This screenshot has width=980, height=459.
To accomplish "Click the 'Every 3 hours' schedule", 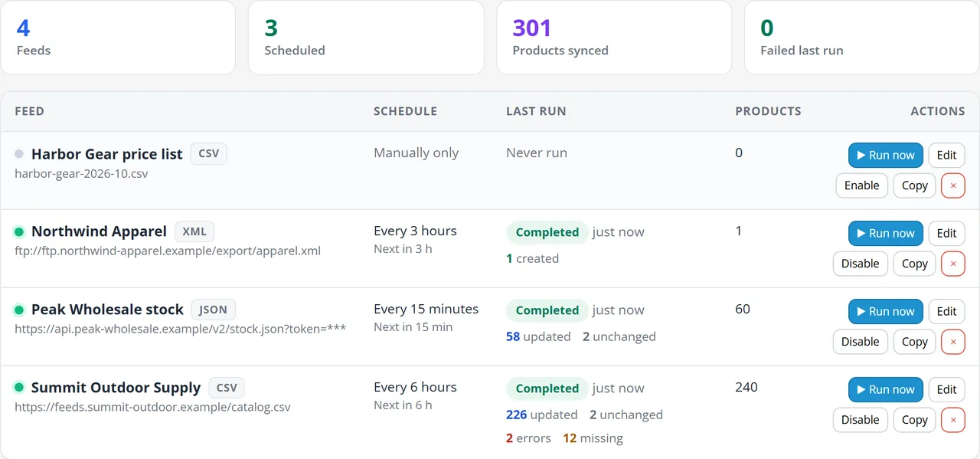I will click(415, 231).
